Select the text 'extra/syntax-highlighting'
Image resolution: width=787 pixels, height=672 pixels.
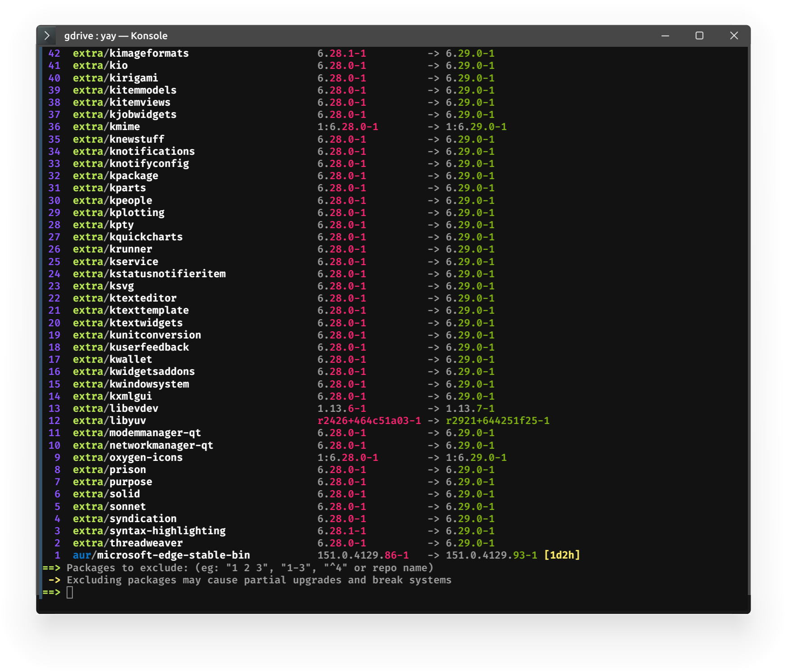tap(149, 531)
